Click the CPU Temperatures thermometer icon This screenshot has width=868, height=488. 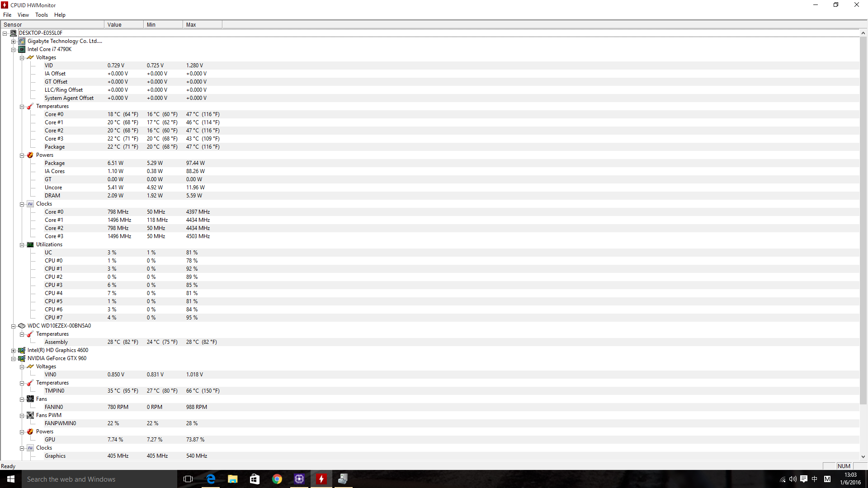point(30,106)
